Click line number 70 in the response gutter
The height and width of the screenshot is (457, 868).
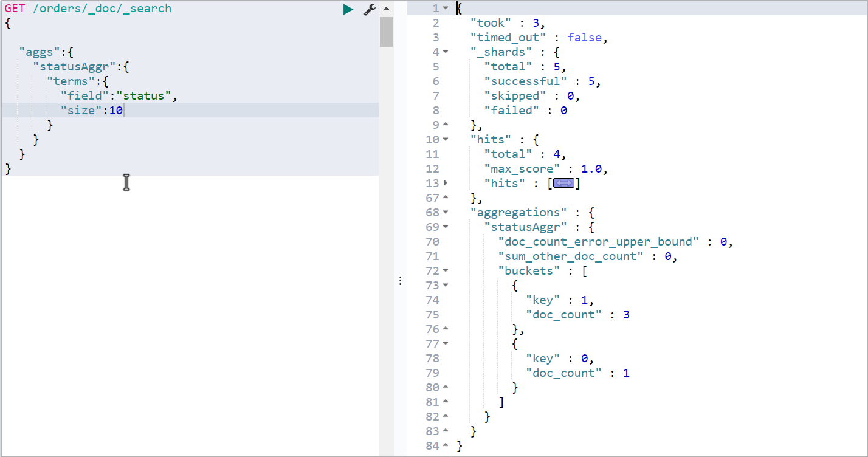tap(432, 242)
